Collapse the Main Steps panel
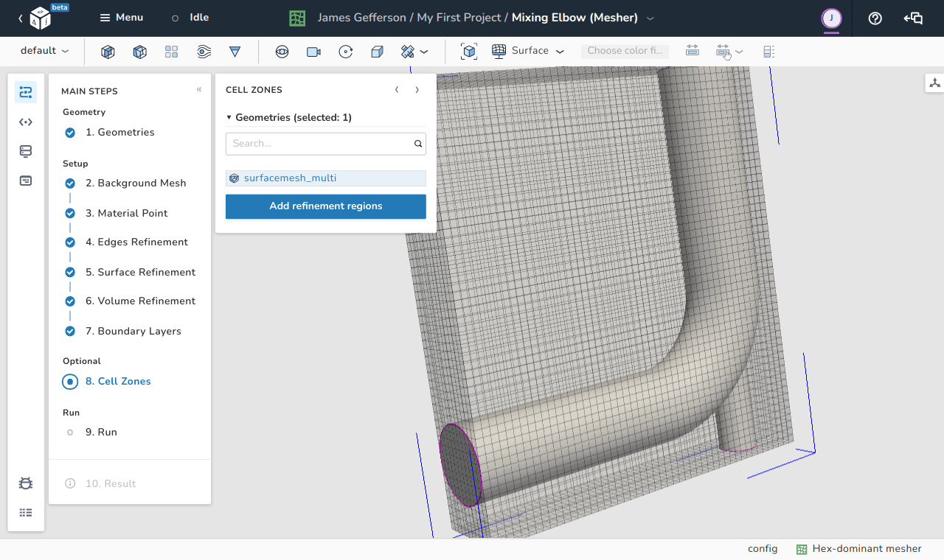The image size is (944, 560). (199, 90)
